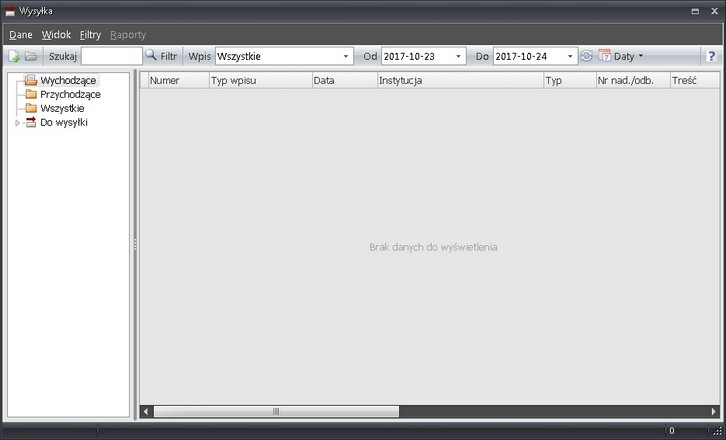Click the Treść column header
Screen dimensions: 726x440
click(x=695, y=81)
